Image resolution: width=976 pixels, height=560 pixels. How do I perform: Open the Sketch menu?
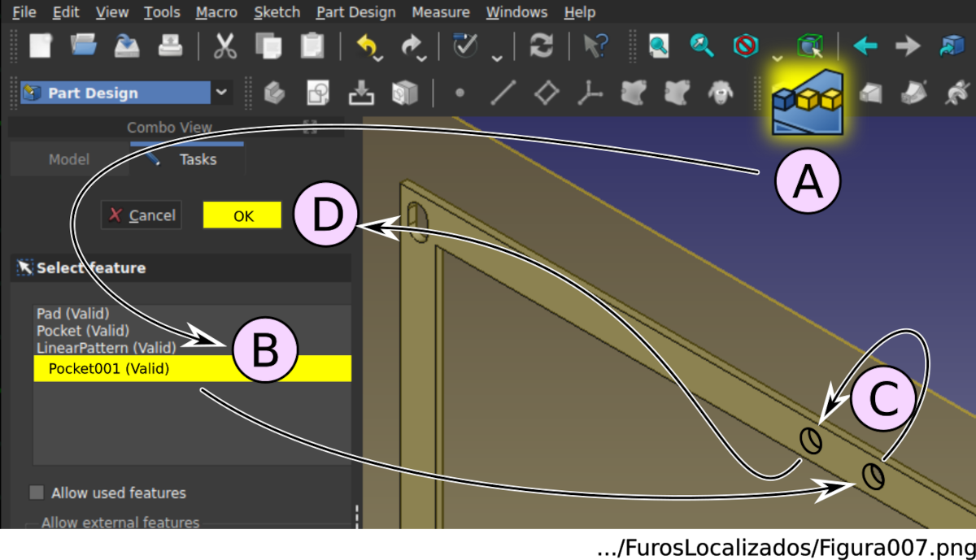(277, 12)
